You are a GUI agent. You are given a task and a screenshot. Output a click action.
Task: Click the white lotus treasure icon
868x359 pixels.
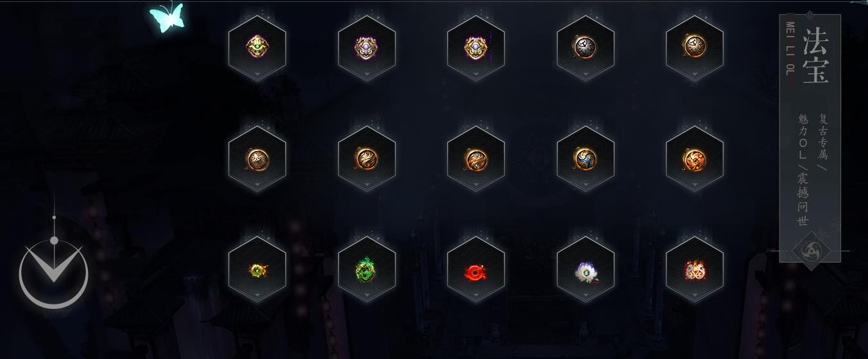point(585,271)
